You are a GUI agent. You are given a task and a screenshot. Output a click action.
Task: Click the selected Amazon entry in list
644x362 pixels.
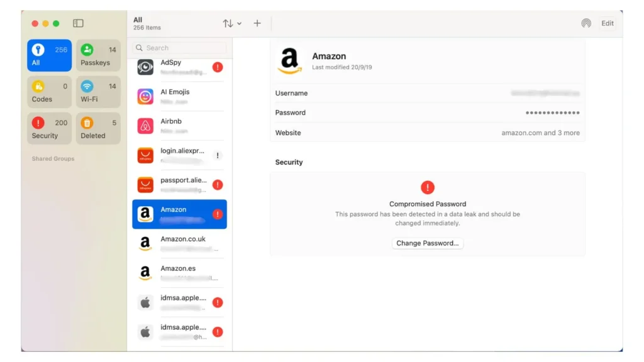click(179, 214)
